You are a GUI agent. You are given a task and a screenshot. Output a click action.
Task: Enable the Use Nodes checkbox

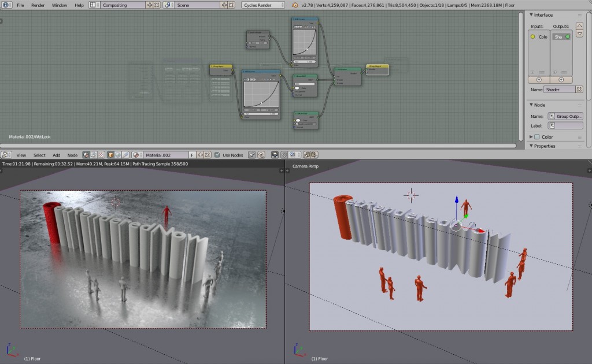(x=219, y=155)
